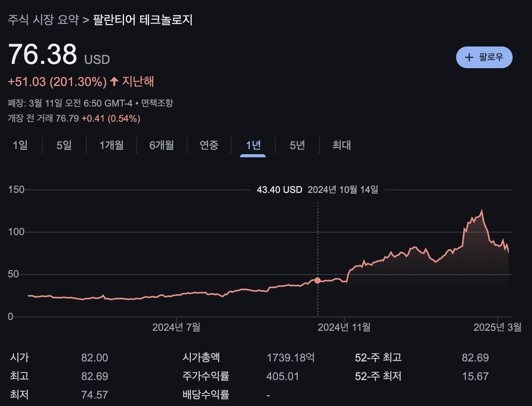Switch to the 6개월 range tab

coord(162,145)
